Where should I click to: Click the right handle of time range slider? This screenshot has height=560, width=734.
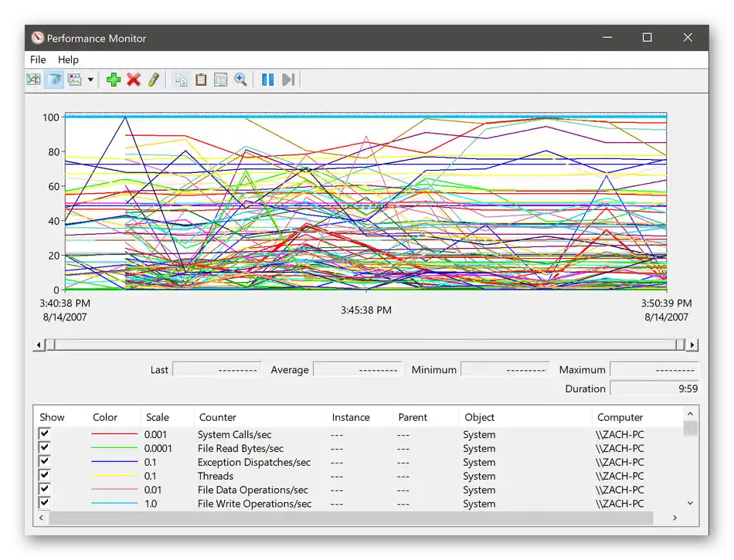[x=681, y=345]
